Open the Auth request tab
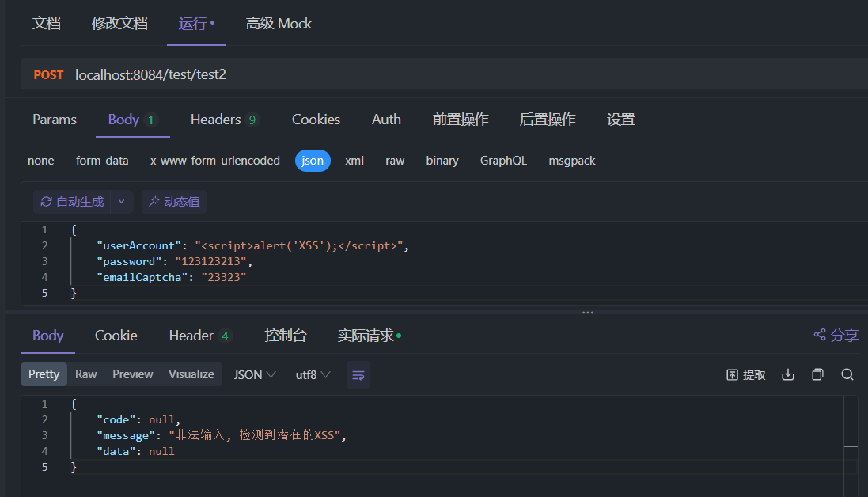 [x=386, y=120]
